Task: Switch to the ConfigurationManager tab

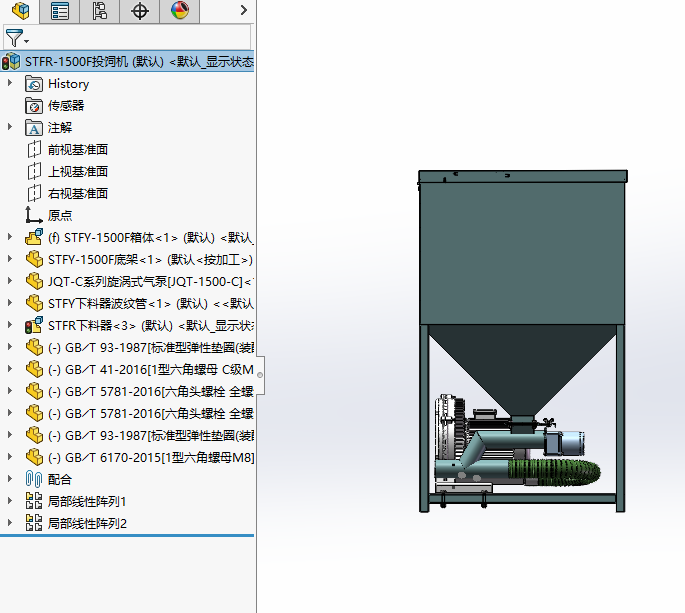Action: (x=100, y=11)
